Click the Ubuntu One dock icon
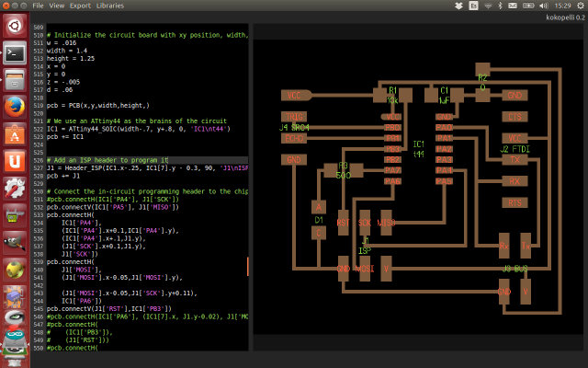Screen dimensions: 588x368 coord(14,162)
